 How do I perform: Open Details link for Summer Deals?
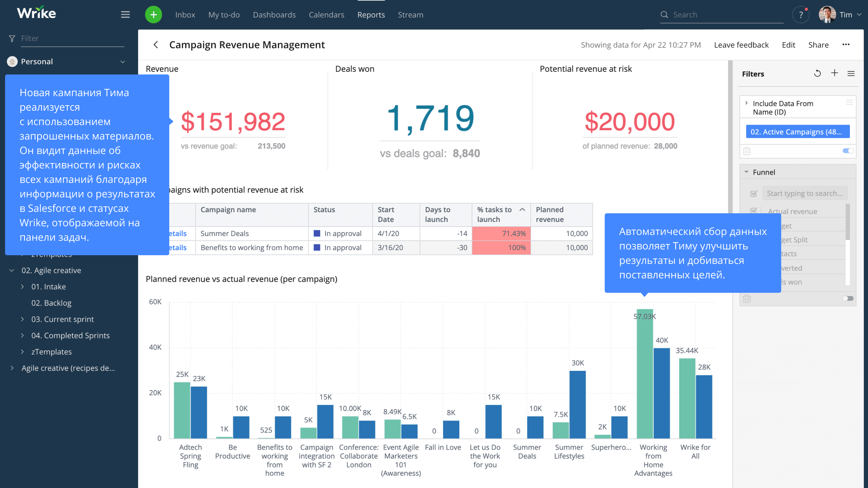click(x=178, y=234)
